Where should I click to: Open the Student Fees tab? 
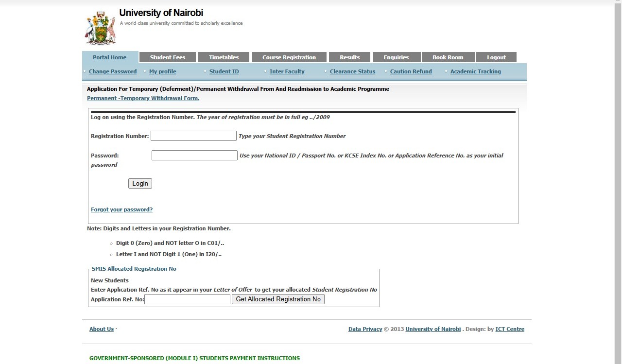coord(168,57)
